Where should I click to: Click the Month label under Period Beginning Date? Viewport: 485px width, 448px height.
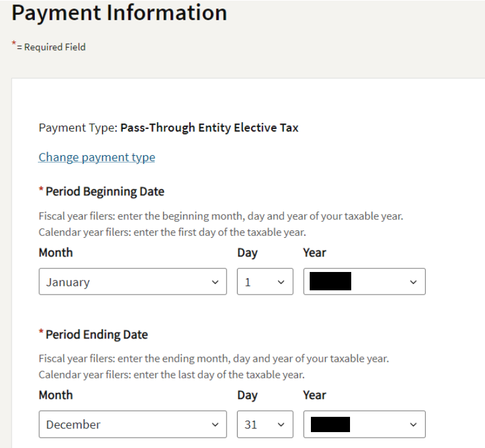pyautogui.click(x=56, y=252)
